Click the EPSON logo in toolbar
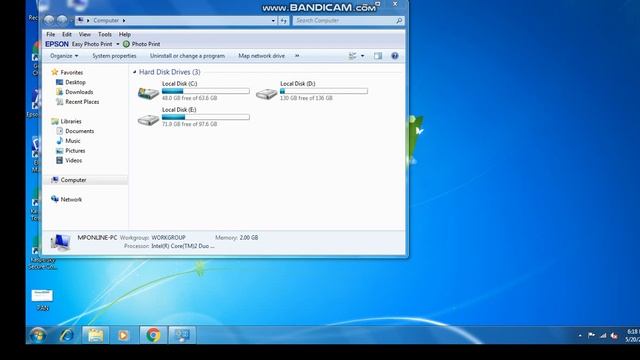Screen dimensions: 640x360 57,44
